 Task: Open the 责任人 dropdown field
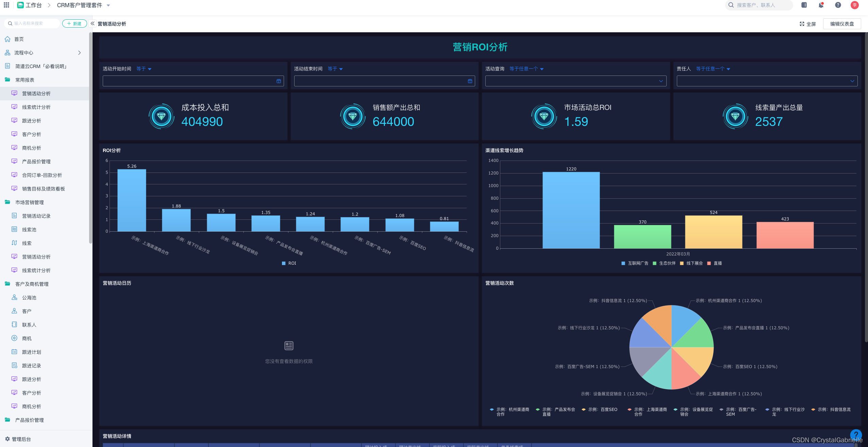pos(767,81)
